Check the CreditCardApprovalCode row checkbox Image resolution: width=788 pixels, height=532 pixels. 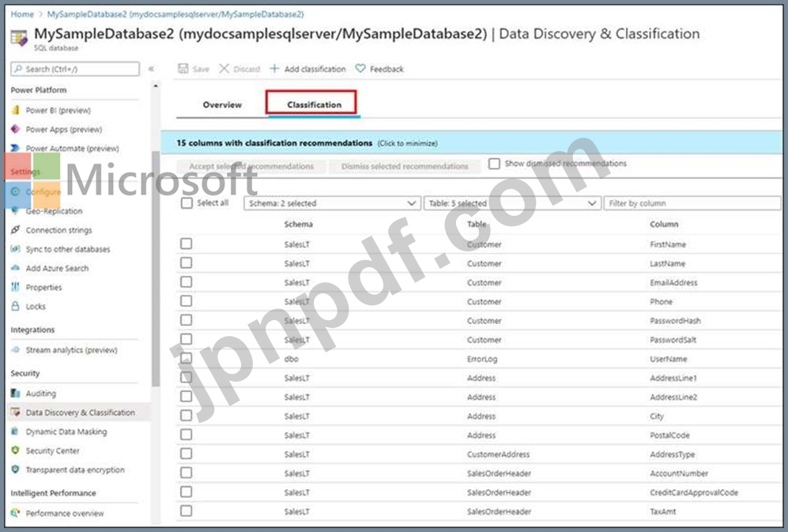pyautogui.click(x=187, y=492)
